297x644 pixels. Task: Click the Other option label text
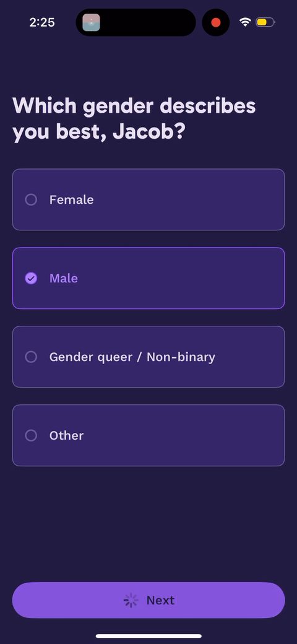point(66,435)
